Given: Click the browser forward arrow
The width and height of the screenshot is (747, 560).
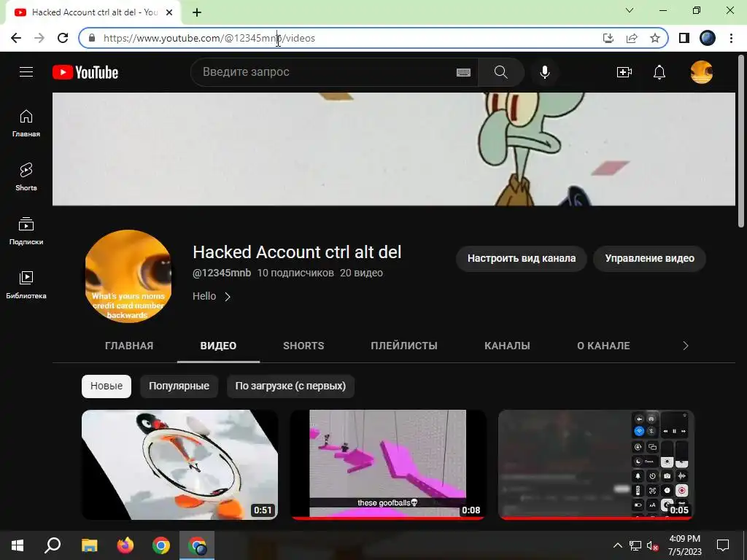Looking at the screenshot, I should point(39,38).
